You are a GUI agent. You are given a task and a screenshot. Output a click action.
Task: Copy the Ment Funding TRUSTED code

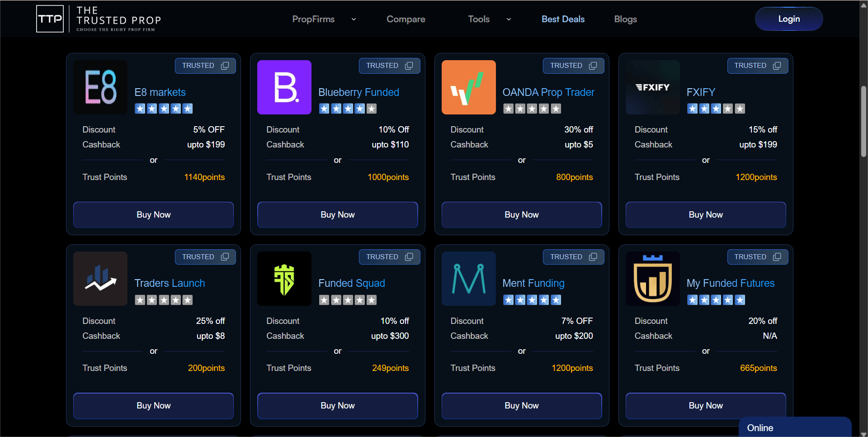pos(593,257)
